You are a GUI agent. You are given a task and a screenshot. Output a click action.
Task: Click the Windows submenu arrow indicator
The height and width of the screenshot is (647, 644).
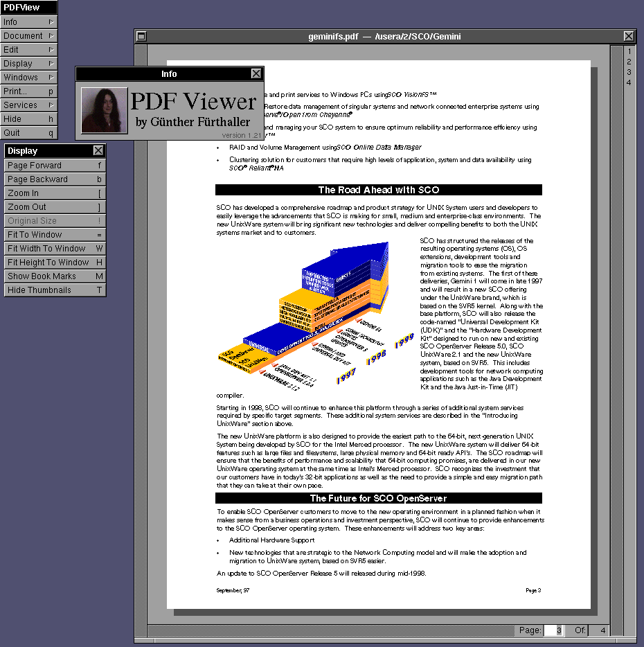pos(51,77)
